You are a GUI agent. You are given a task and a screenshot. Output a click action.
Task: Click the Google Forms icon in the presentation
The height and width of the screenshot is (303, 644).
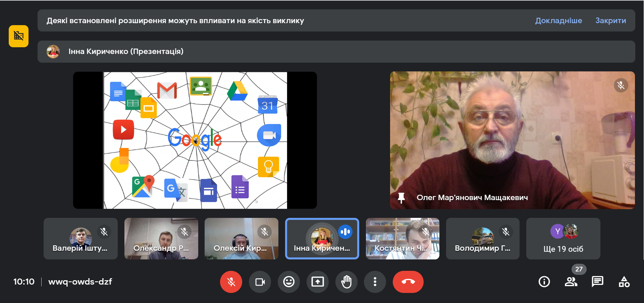(240, 187)
